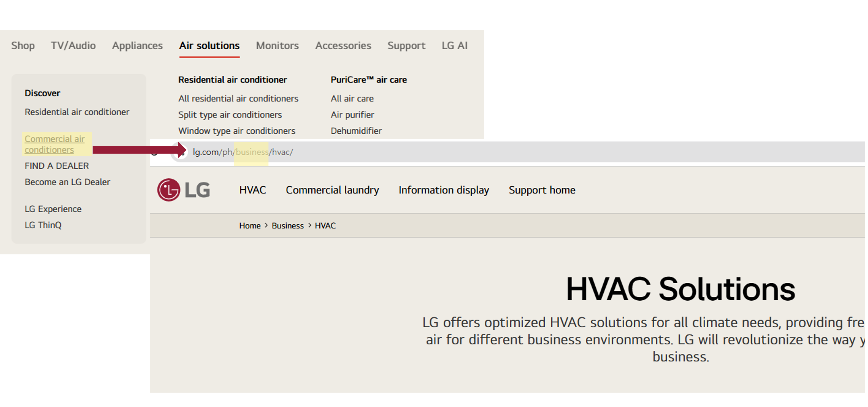Open the FIND A DEALER link

click(57, 166)
